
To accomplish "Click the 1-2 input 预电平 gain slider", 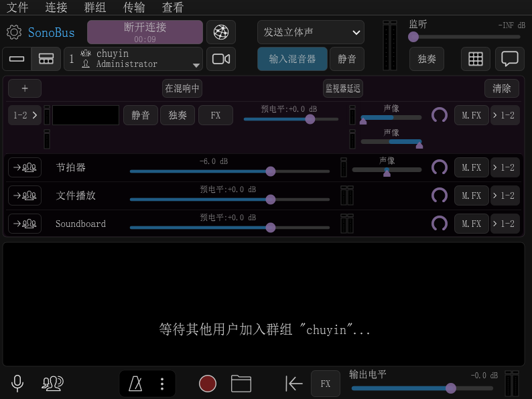I will point(291,119).
